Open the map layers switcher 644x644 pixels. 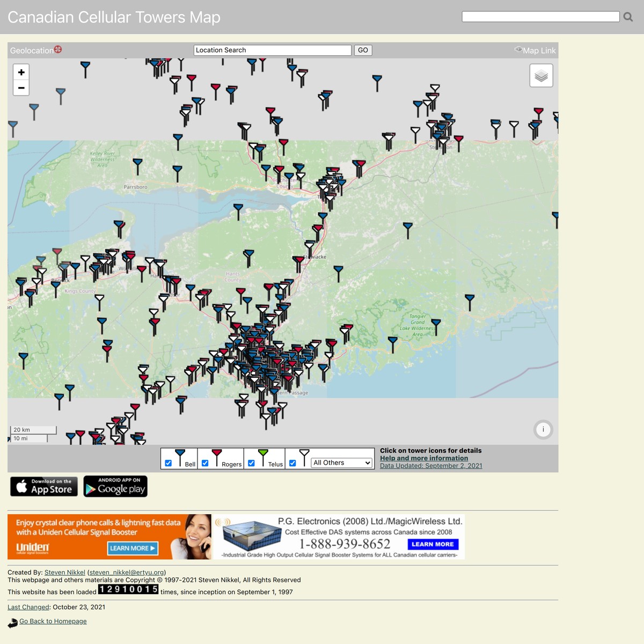click(541, 76)
